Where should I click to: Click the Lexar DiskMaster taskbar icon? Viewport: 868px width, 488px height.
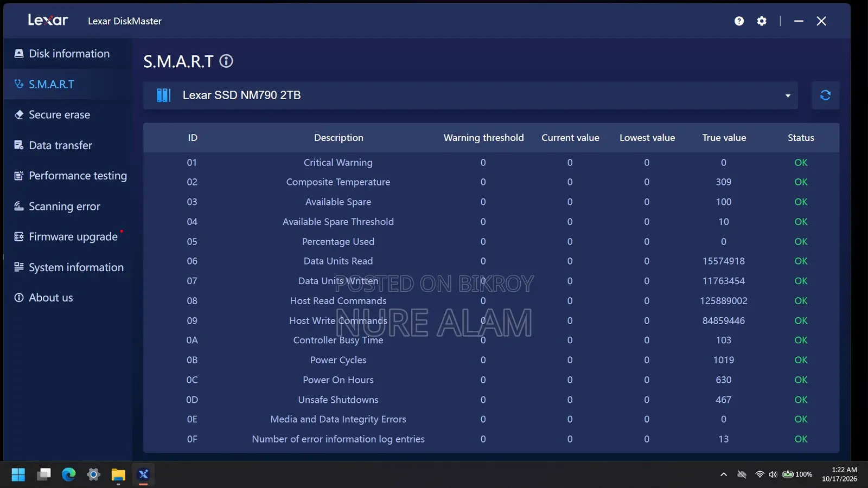click(143, 474)
